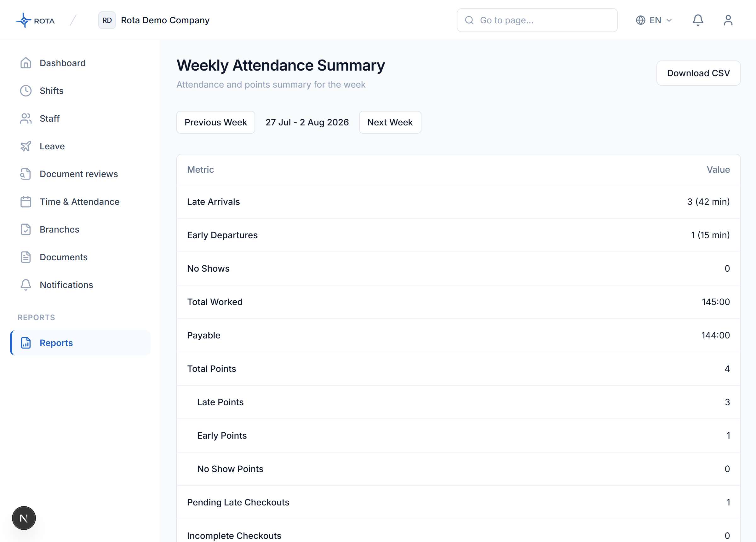The height and width of the screenshot is (542, 756).
Task: Click the Time & Attendance calendar icon
Action: tap(26, 201)
